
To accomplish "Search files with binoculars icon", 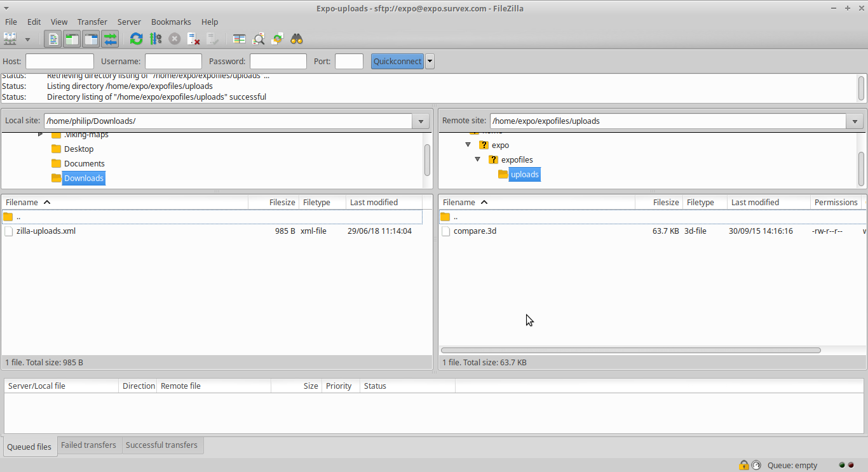I will click(297, 39).
